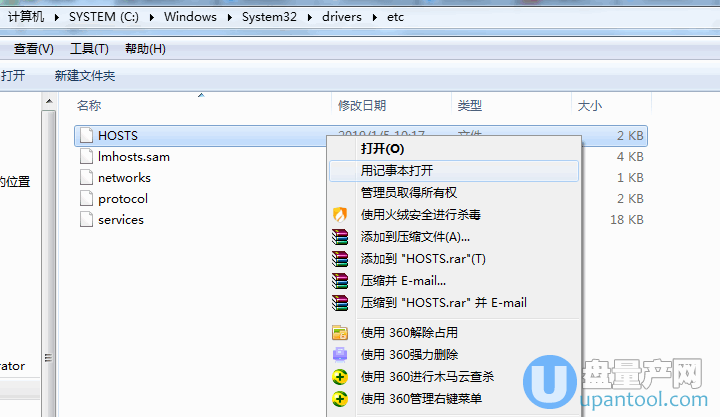Click the HOSTS file icon
The width and height of the screenshot is (720, 417).
click(86, 135)
